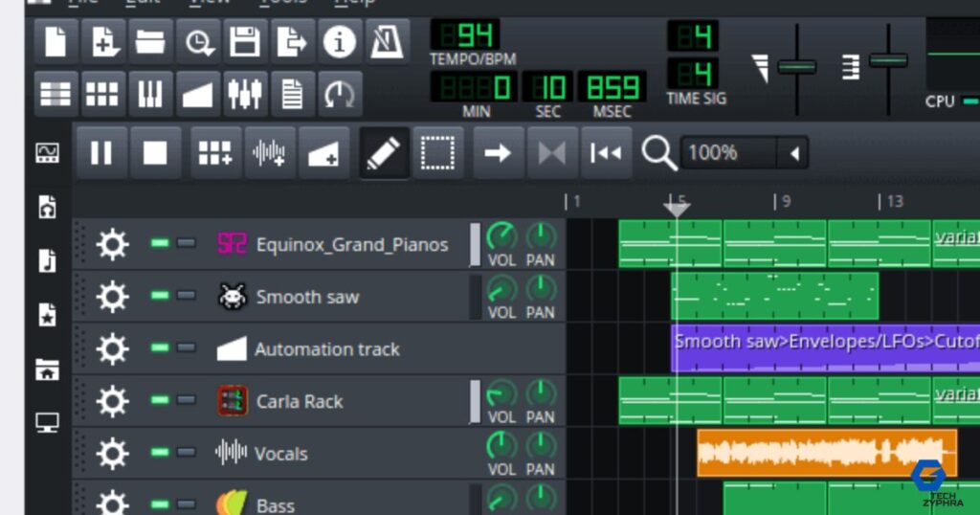Open the 100% zoom dropdown

pyautogui.click(x=793, y=153)
